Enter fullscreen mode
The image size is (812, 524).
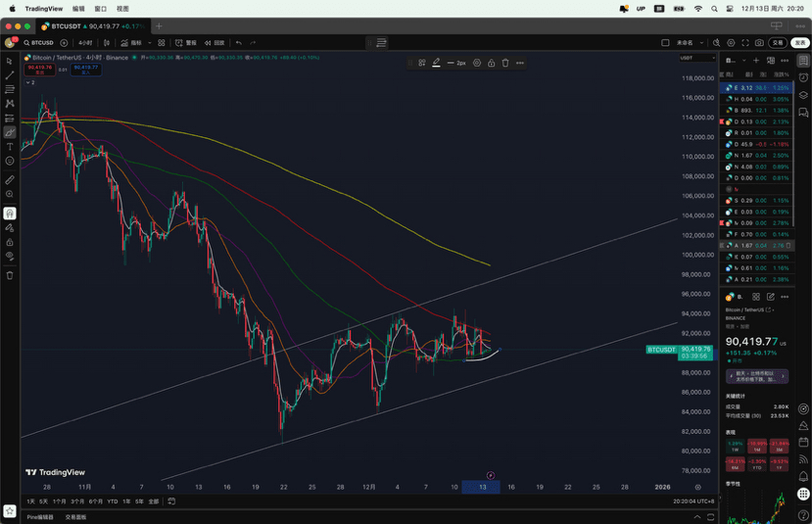(x=745, y=42)
